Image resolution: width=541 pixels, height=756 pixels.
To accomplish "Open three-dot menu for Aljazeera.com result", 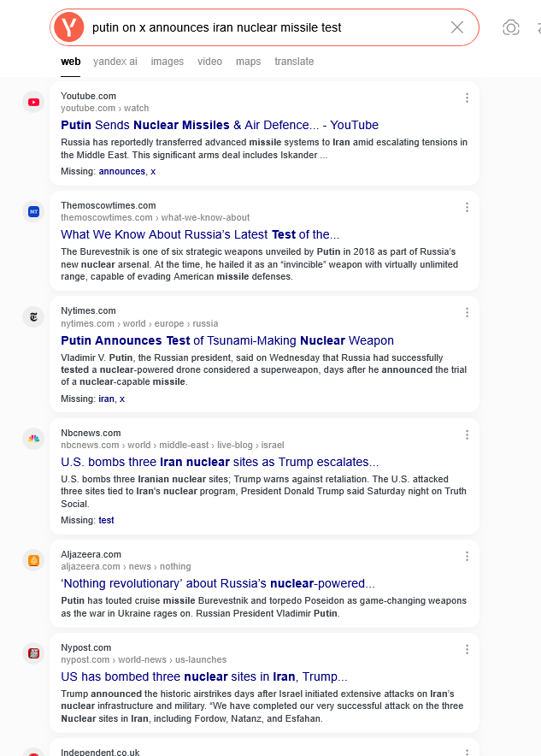I will [x=467, y=556].
